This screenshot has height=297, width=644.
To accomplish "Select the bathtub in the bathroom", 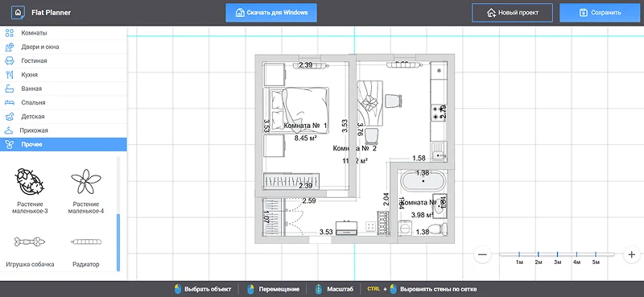I will 422,181.
